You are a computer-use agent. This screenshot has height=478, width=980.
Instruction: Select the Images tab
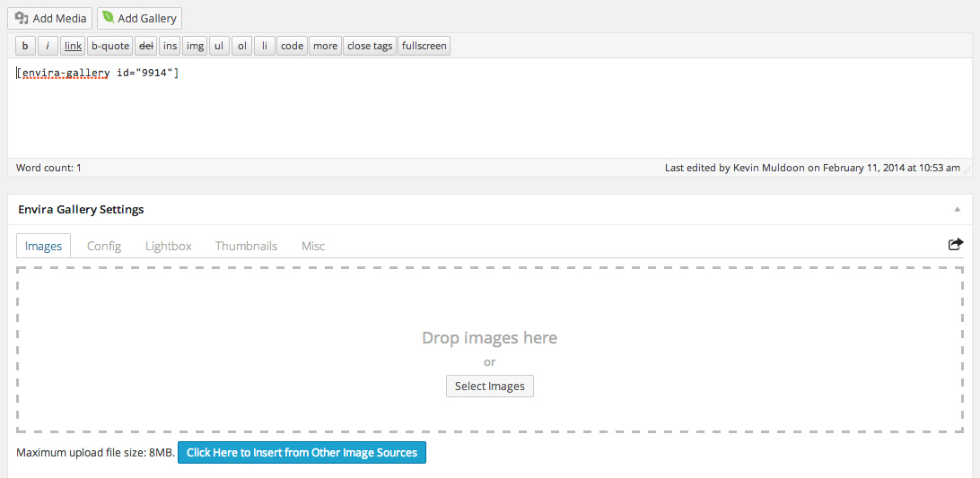pyautogui.click(x=43, y=246)
